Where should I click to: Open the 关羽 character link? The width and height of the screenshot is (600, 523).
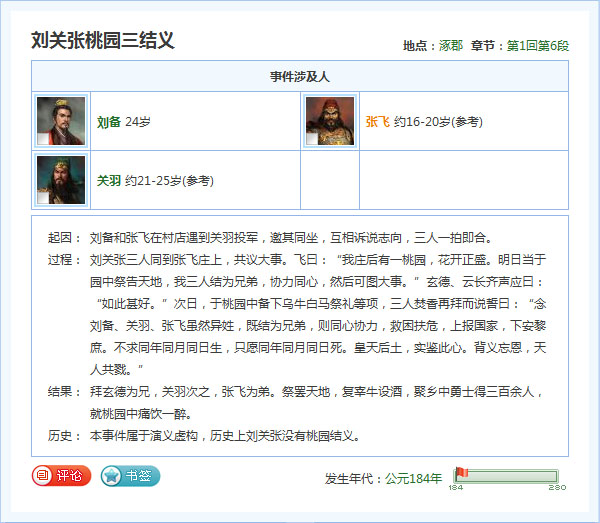point(108,181)
